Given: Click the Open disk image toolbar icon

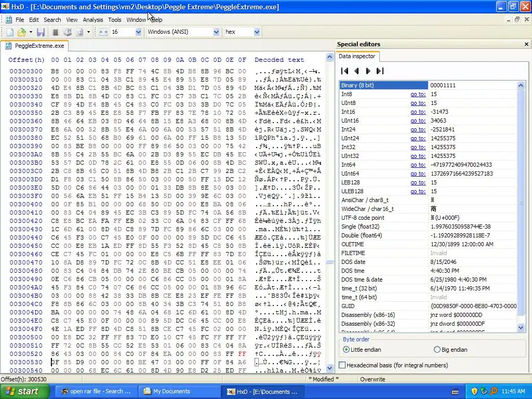Looking at the screenshot, I should [x=79, y=32].
